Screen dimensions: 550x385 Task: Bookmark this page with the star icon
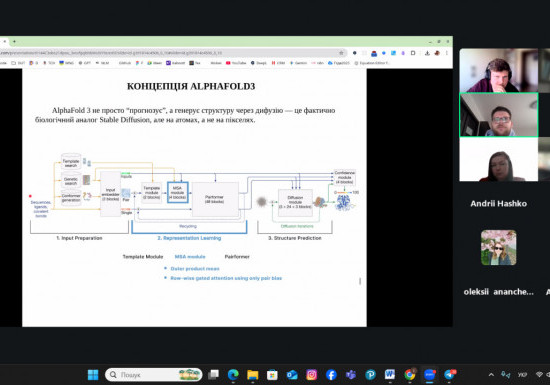point(341,53)
